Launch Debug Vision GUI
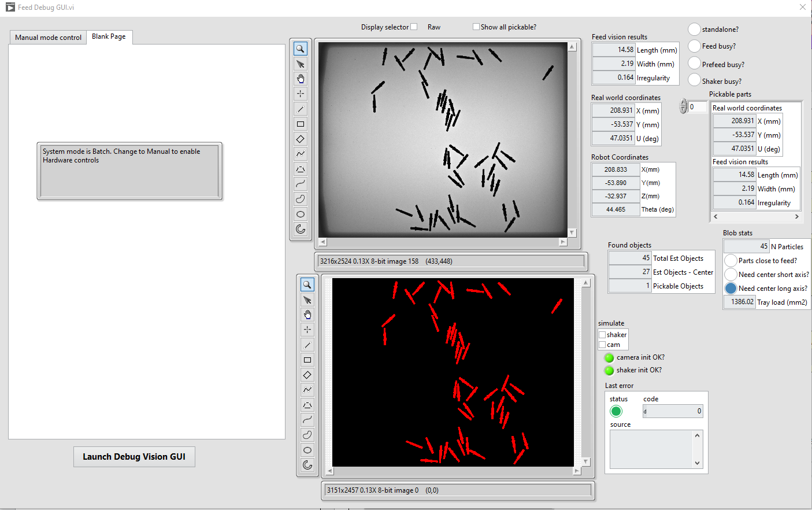The height and width of the screenshot is (510, 812). [x=134, y=457]
